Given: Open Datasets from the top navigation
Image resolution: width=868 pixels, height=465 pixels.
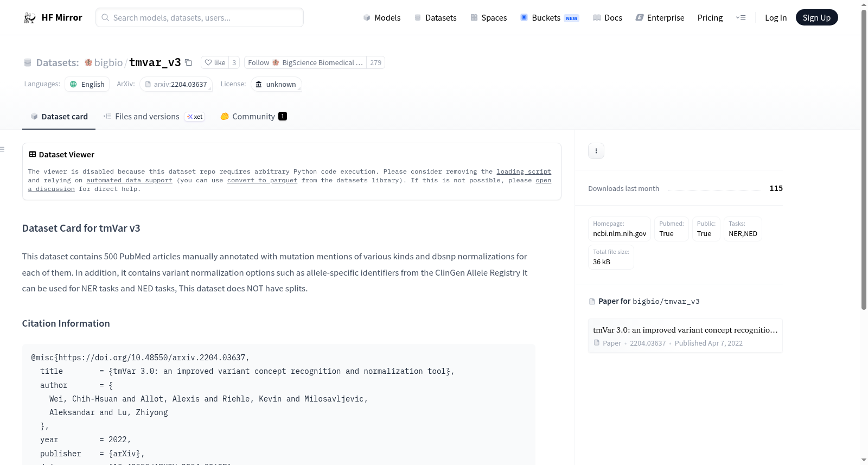Looking at the screenshot, I should tap(436, 18).
